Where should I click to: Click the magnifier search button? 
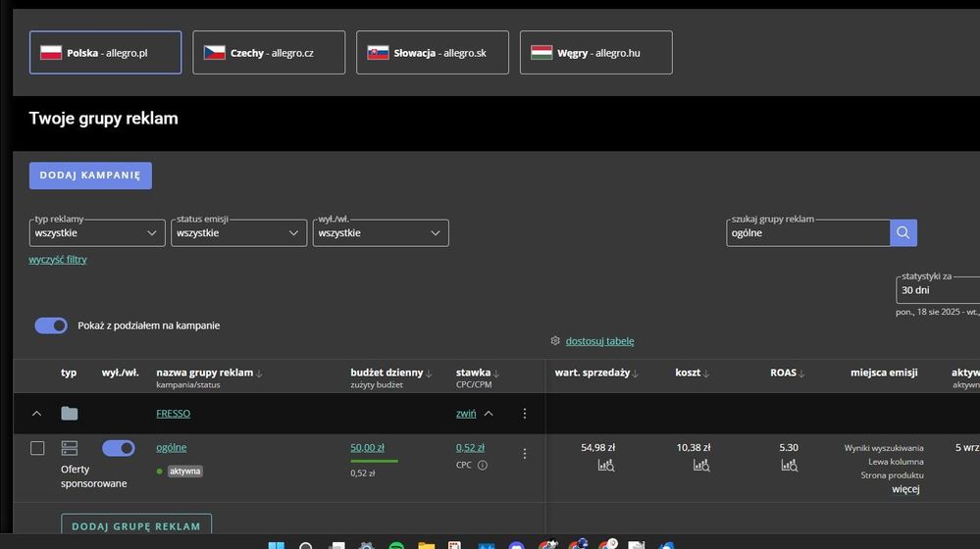pos(903,232)
